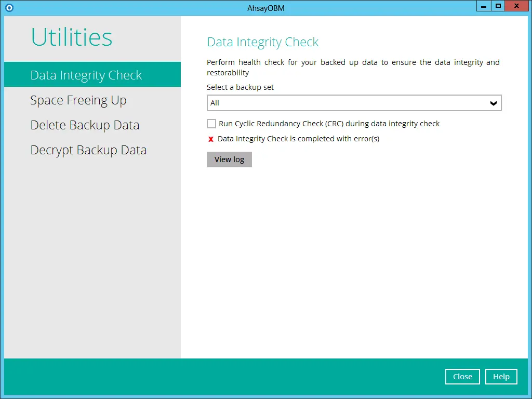Switch to Space Freeing Up
The width and height of the screenshot is (532, 399).
click(x=78, y=100)
